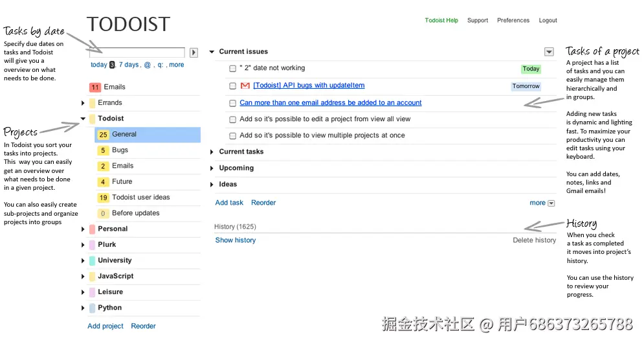Click the 4 count badge for Future

(103, 181)
